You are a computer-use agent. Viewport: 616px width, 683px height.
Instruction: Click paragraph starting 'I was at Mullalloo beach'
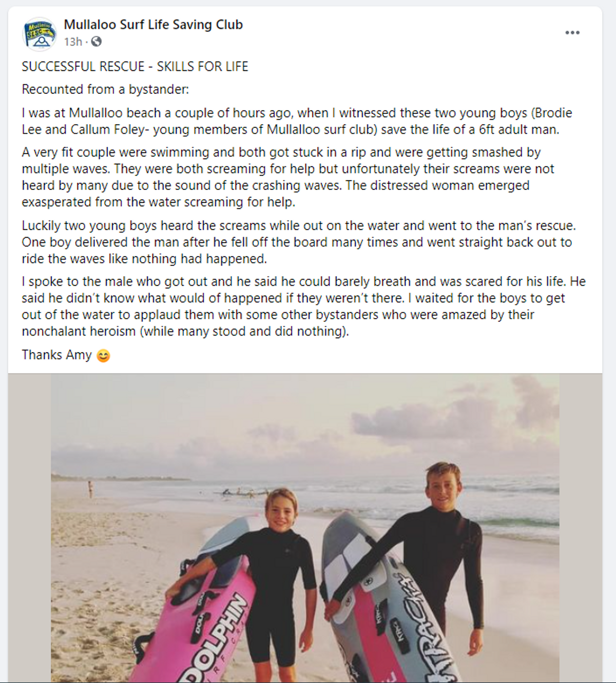click(297, 121)
